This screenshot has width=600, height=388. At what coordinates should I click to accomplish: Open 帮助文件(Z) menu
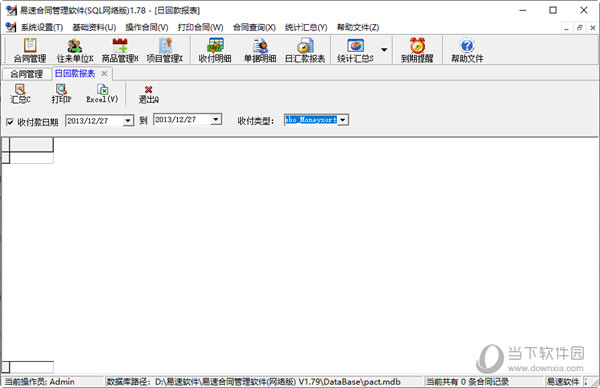pyautogui.click(x=358, y=28)
